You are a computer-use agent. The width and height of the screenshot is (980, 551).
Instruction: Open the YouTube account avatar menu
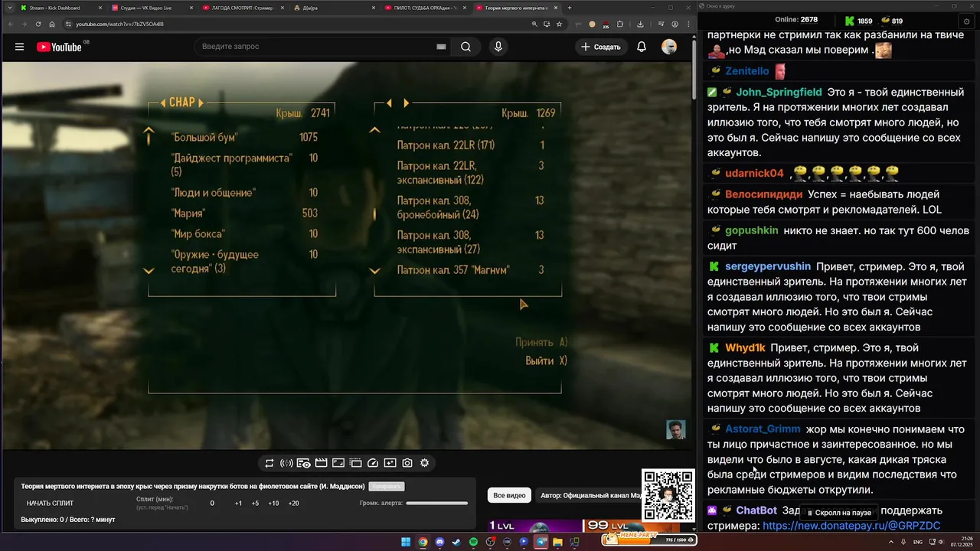coord(669,47)
